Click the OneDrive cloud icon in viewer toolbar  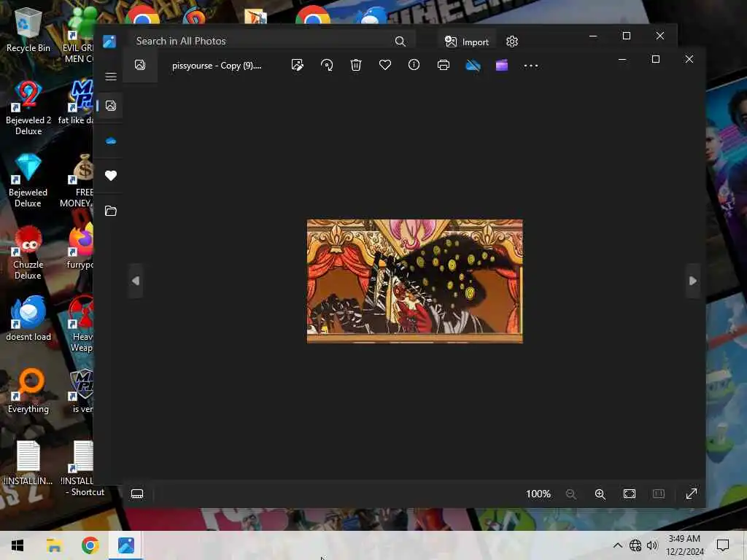(x=473, y=65)
